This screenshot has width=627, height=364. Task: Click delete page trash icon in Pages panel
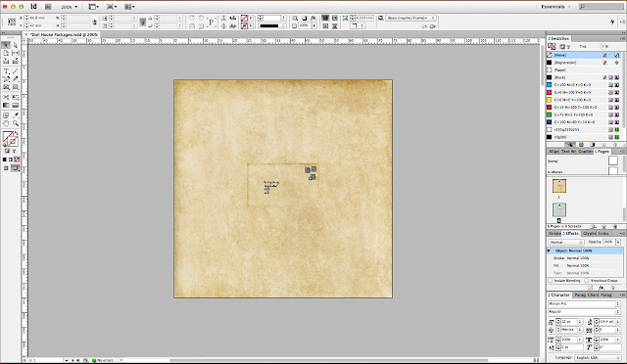tap(615, 226)
